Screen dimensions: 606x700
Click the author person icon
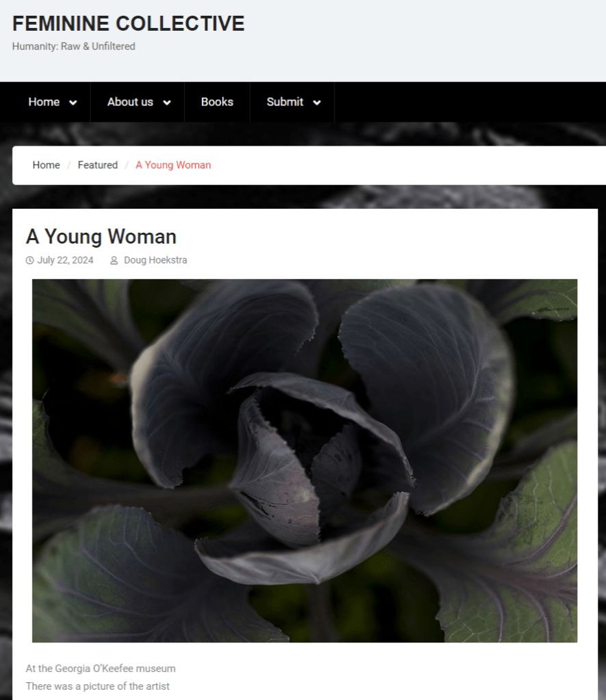pos(114,260)
